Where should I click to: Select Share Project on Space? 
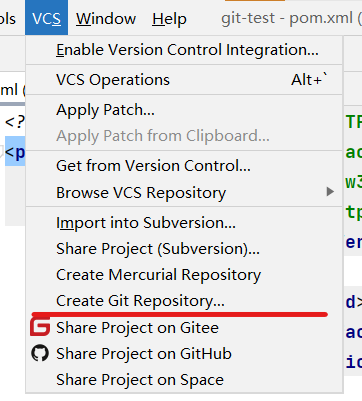(x=184, y=379)
